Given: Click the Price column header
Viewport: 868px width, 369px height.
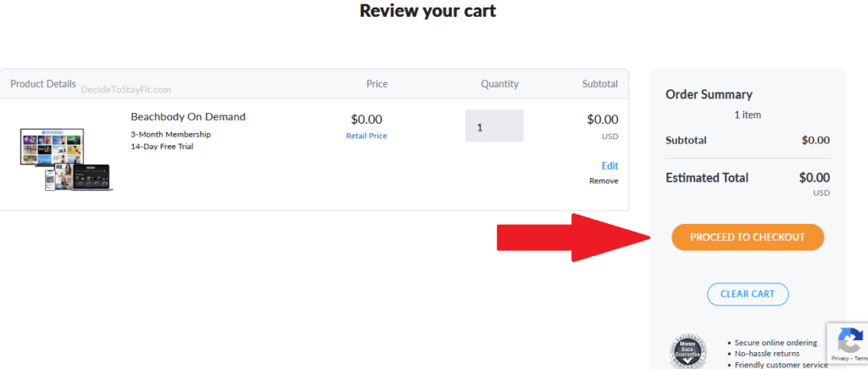Looking at the screenshot, I should click(376, 84).
